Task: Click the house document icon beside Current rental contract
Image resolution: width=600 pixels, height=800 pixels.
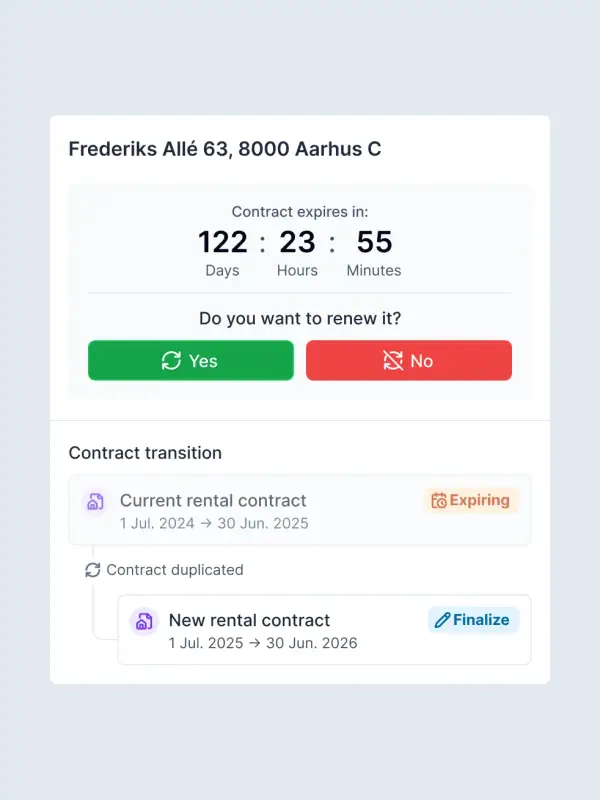Action: click(95, 502)
